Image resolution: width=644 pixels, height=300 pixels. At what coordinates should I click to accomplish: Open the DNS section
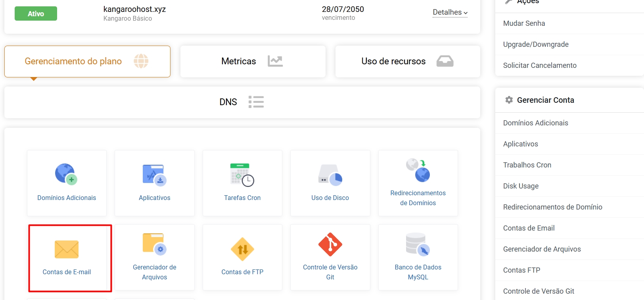click(x=242, y=102)
